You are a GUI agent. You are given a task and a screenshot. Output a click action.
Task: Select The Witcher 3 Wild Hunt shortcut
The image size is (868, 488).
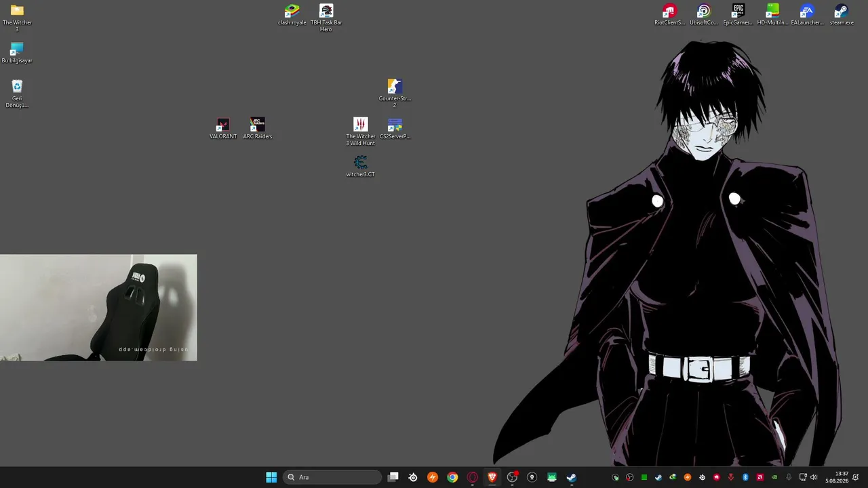pos(361,131)
